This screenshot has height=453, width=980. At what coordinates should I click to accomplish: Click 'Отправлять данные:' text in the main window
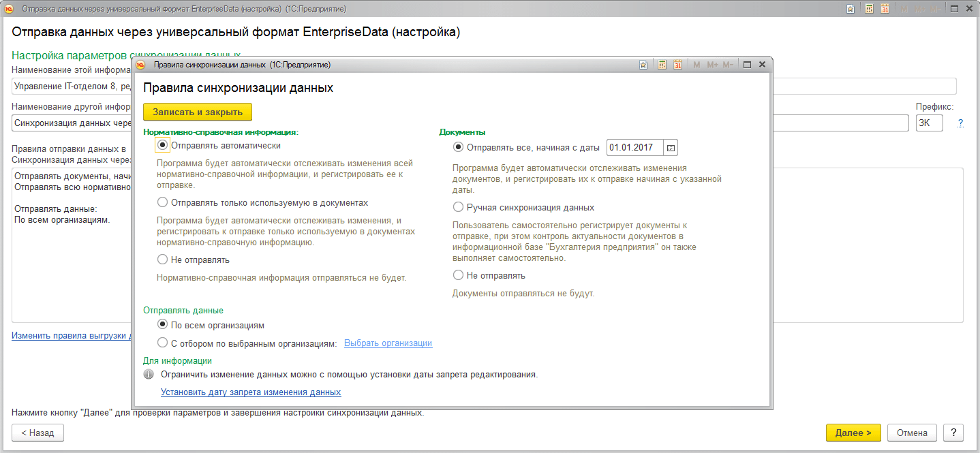coord(56,208)
